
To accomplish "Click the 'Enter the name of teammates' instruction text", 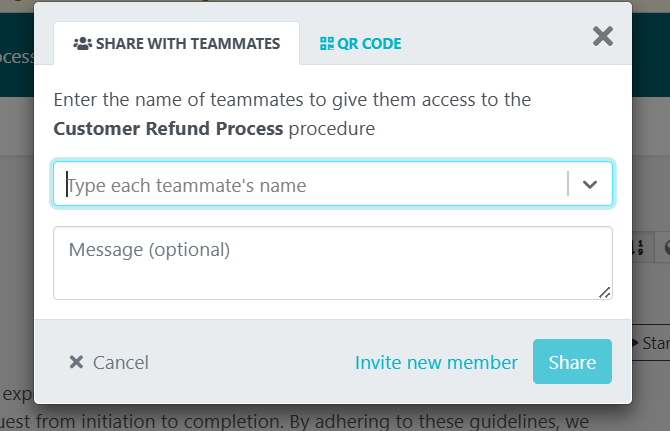I will pyautogui.click(x=292, y=100).
